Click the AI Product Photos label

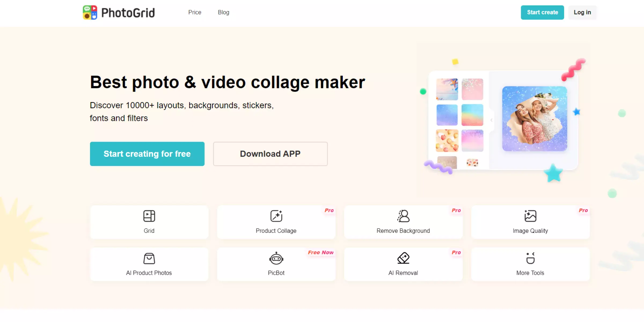click(x=149, y=273)
